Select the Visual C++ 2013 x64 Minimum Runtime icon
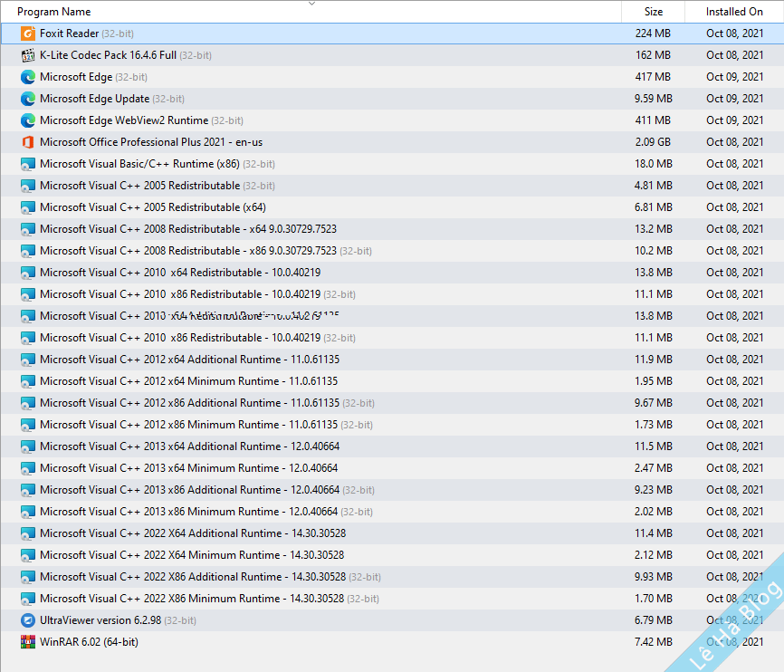784x672 pixels. pyautogui.click(x=28, y=468)
